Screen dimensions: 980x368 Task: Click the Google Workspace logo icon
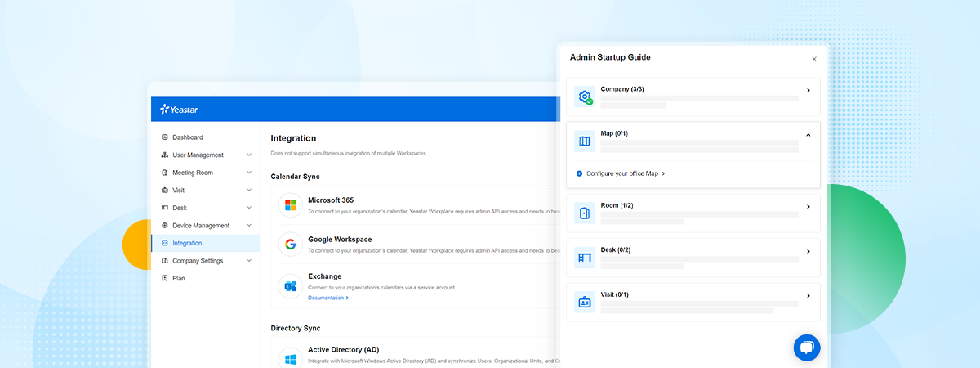[x=290, y=245]
